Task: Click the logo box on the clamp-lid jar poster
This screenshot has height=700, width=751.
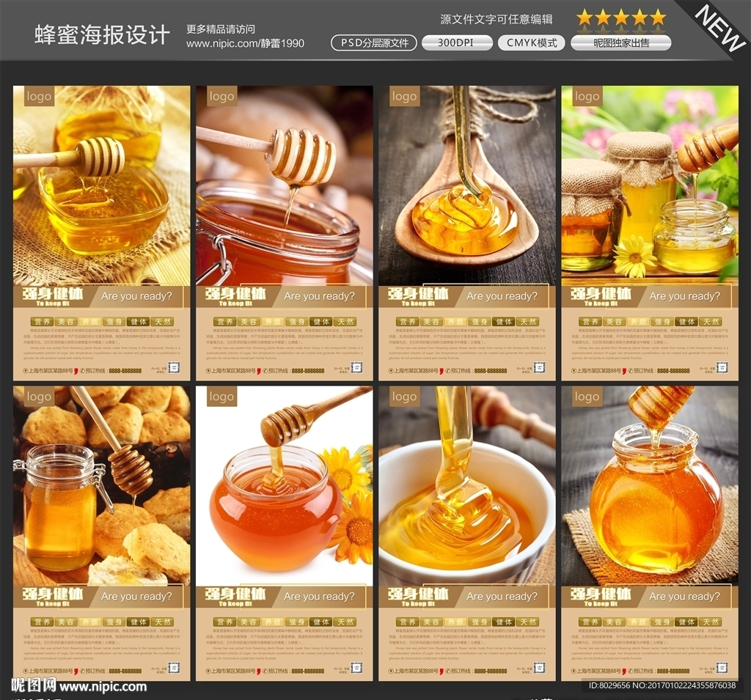Action: [221, 96]
